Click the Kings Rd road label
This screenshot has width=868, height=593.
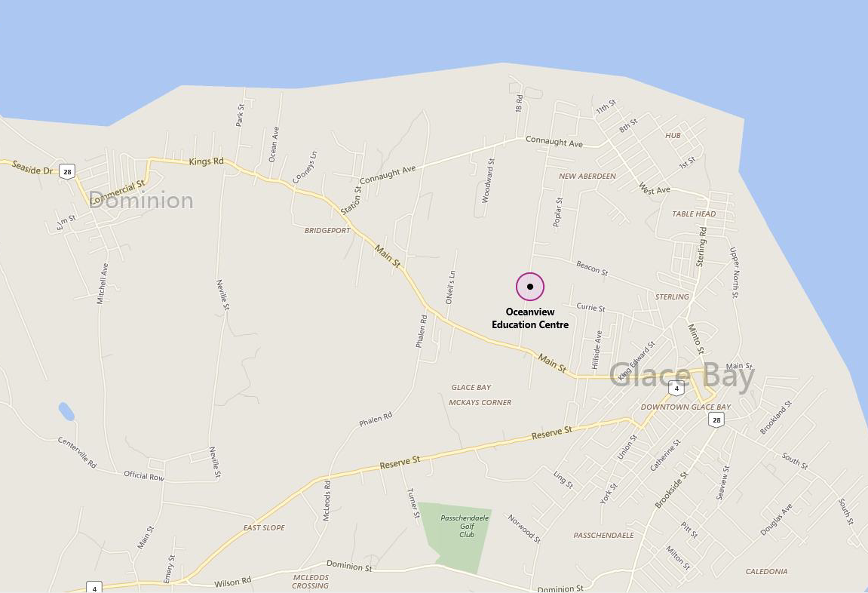pyautogui.click(x=206, y=161)
